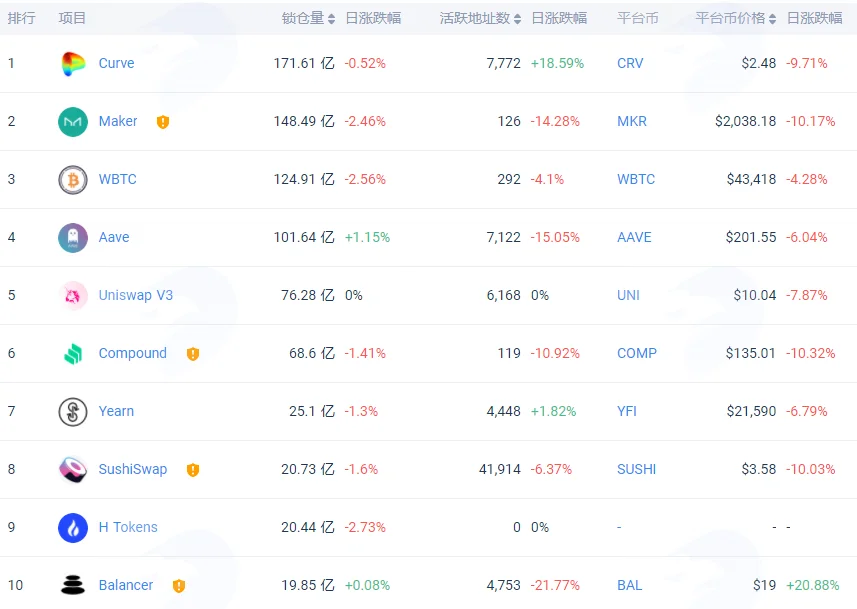Sort by 锁仓量 column arrows
Image resolution: width=857 pixels, height=609 pixels.
point(331,19)
